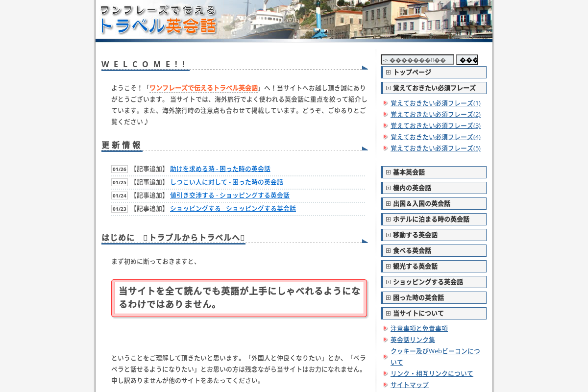Expand the plus icon beside 覚えておきたい必須フレーズ heading
Viewport: 588px width, 392px height.
tap(388, 88)
